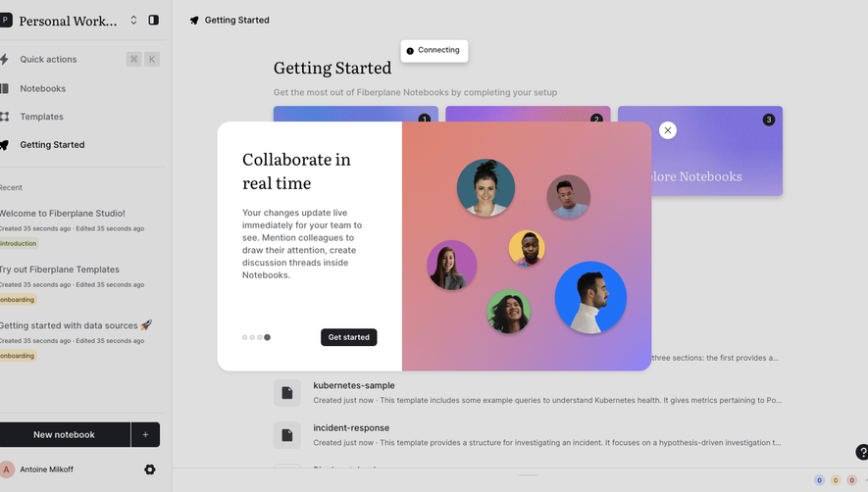The width and height of the screenshot is (868, 492).
Task: Open Templates in sidebar
Action: pyautogui.click(x=41, y=117)
